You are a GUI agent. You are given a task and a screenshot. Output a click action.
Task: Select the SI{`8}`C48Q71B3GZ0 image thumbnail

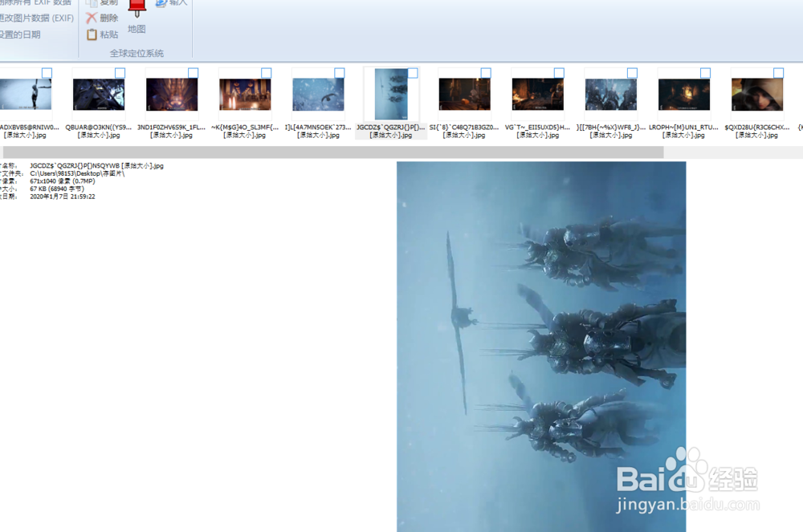click(464, 95)
